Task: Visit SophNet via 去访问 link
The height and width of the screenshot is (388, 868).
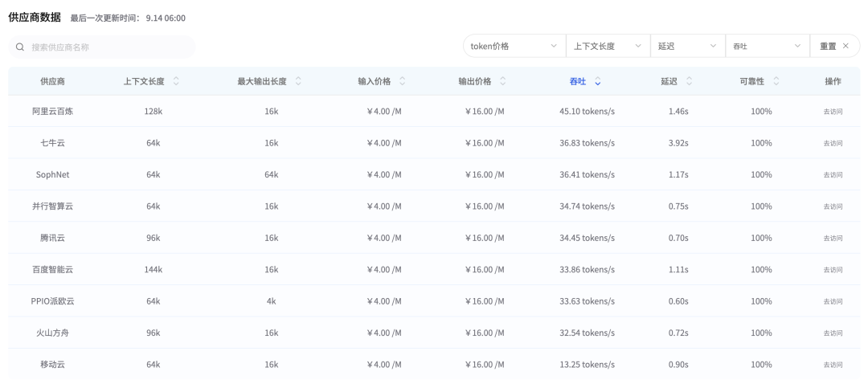Action: (x=833, y=175)
